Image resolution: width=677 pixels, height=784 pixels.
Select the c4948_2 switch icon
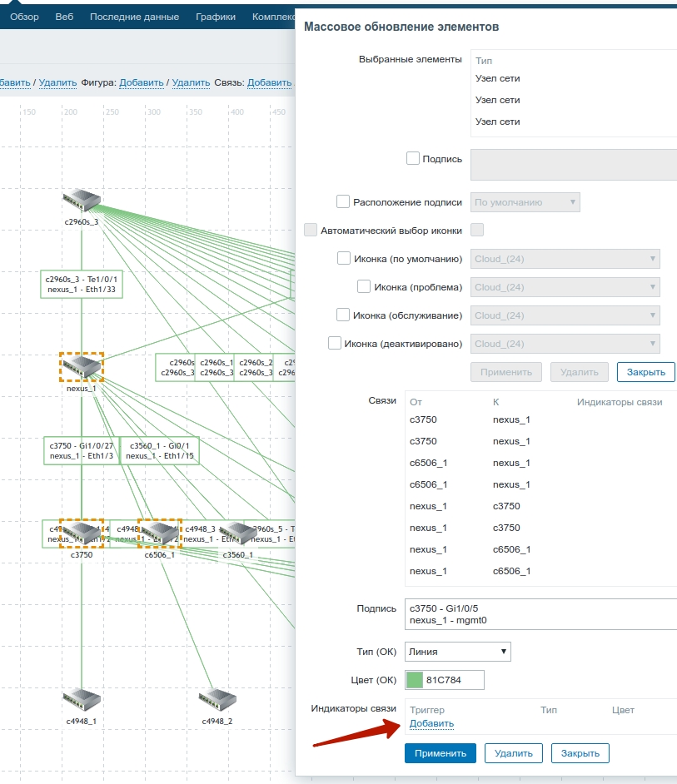(217, 699)
